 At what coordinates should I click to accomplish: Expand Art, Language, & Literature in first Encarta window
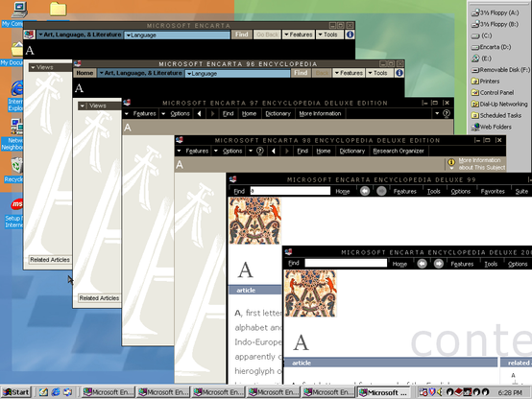80,35
